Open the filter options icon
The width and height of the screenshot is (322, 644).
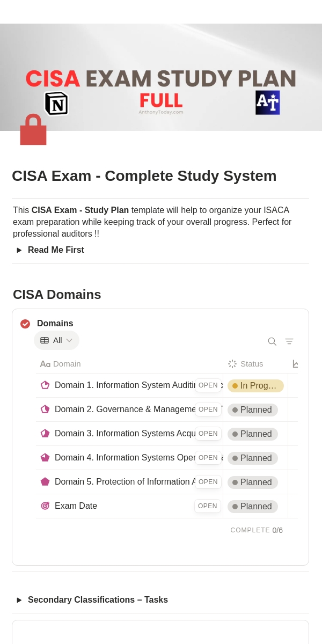[289, 341]
